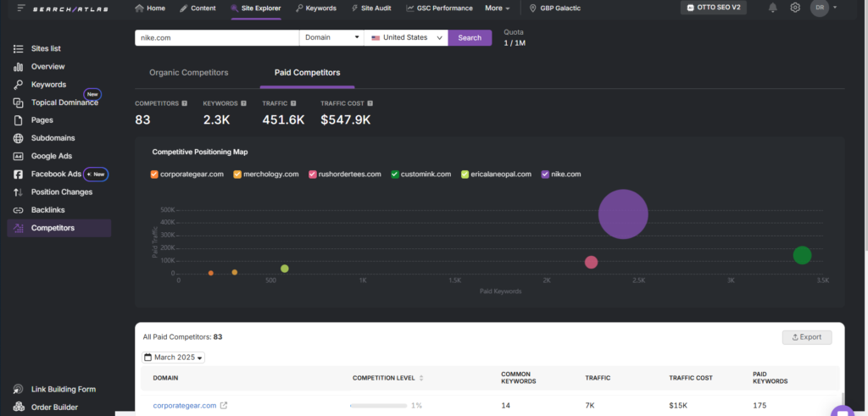Viewport: 868px width, 416px height.
Task: Click info icon next to TRAFFIC metric
Action: pyautogui.click(x=293, y=103)
